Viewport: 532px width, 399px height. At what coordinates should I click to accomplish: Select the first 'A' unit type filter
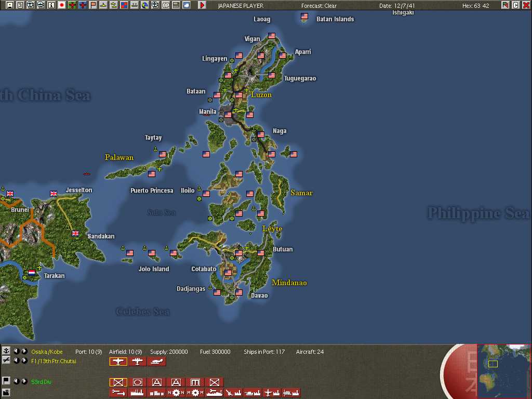pyautogui.click(x=157, y=382)
